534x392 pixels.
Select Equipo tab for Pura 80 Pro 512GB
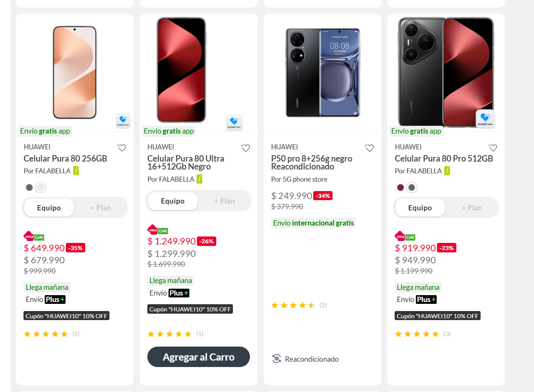(x=420, y=208)
